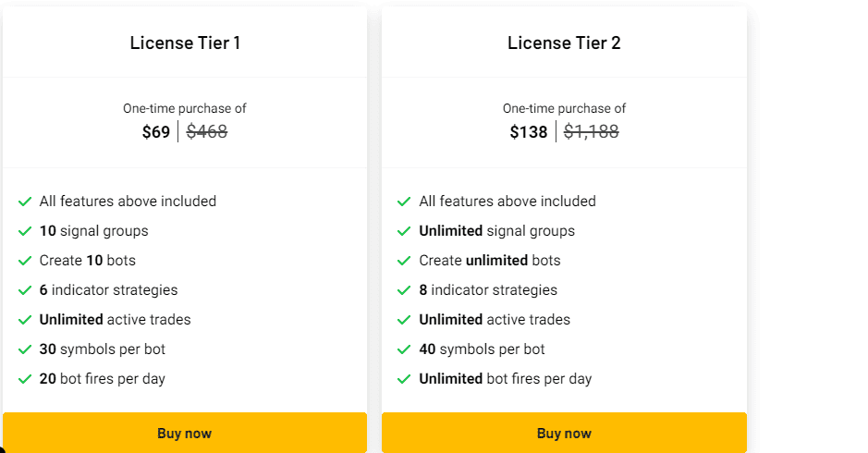Click checkmark next to '8 indicator strategies'
The width and height of the screenshot is (868, 453).
[x=404, y=290]
